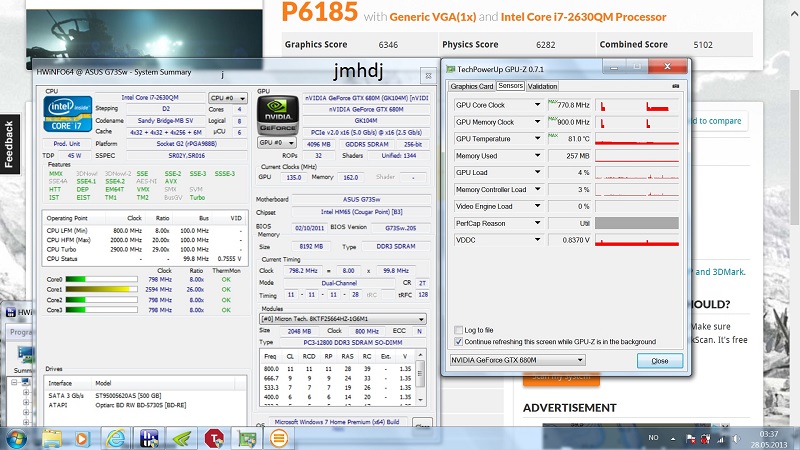Switch to the red T taskbar icon

click(214, 438)
